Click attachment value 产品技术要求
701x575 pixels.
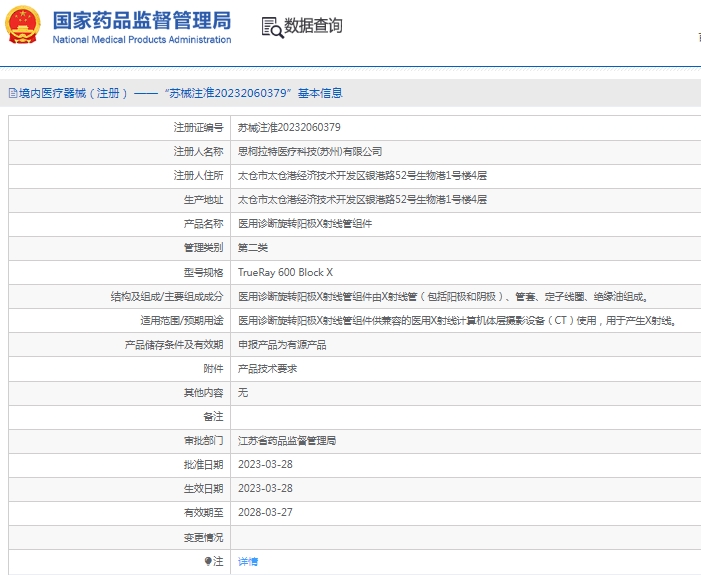pos(267,368)
